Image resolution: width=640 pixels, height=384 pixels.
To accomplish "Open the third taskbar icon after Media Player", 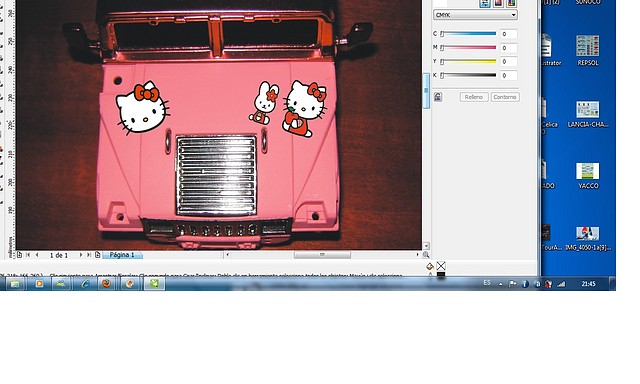I will coord(61,284).
